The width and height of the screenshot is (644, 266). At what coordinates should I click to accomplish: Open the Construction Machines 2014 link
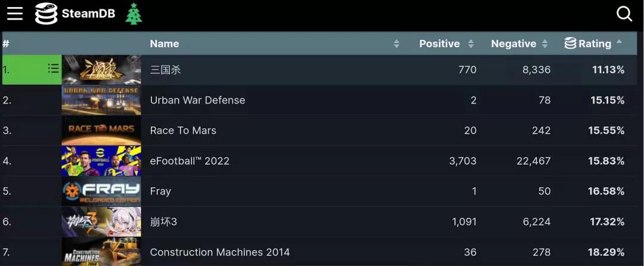coord(219,252)
